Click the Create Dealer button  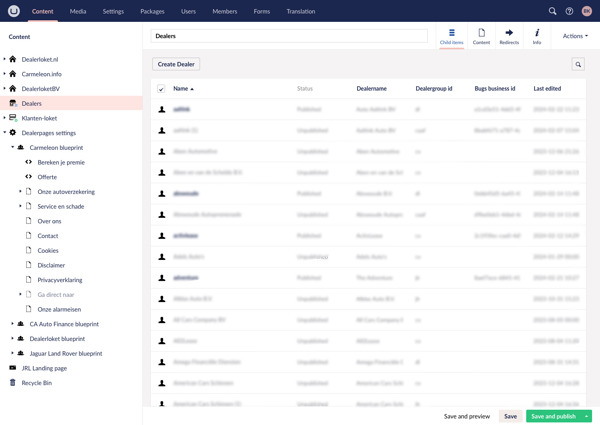point(176,64)
